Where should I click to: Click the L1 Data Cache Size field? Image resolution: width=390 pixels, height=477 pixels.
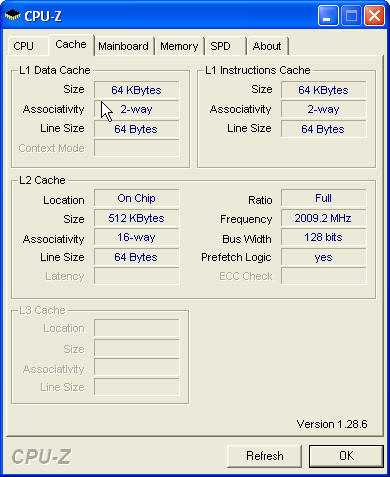coord(137,90)
